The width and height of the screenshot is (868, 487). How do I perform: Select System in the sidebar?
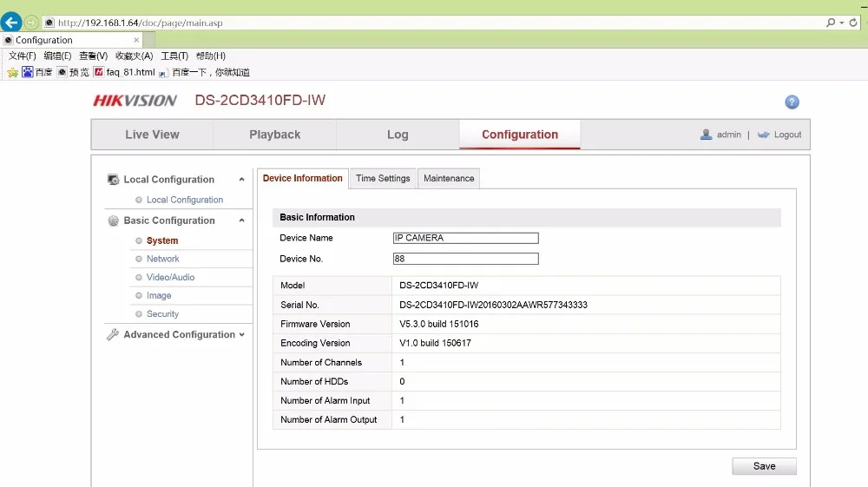(162, 240)
